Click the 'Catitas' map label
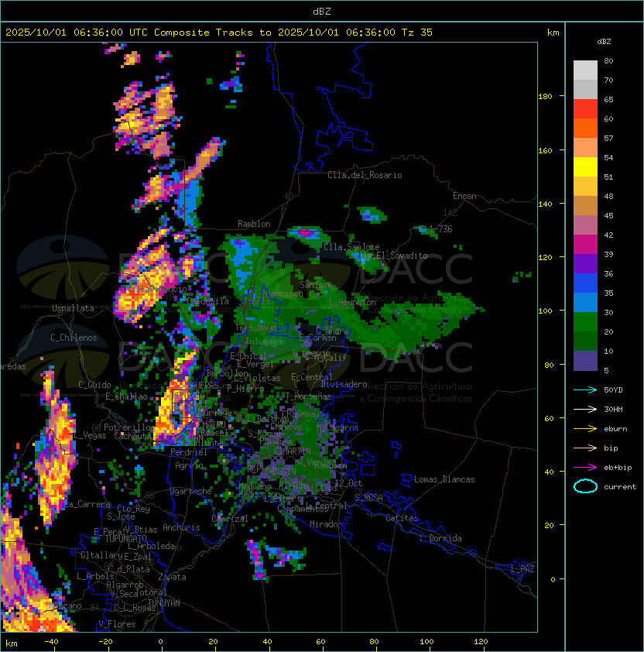Image resolution: width=644 pixels, height=652 pixels. pyautogui.click(x=402, y=518)
